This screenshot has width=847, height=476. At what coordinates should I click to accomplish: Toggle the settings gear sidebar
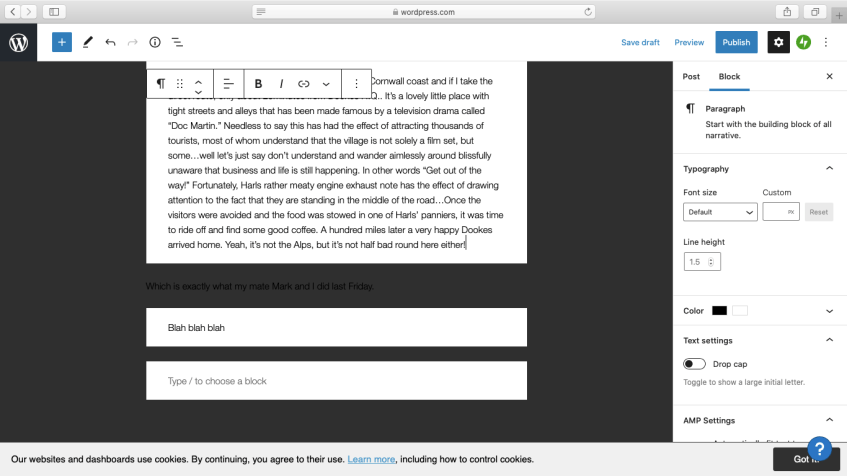click(x=778, y=42)
